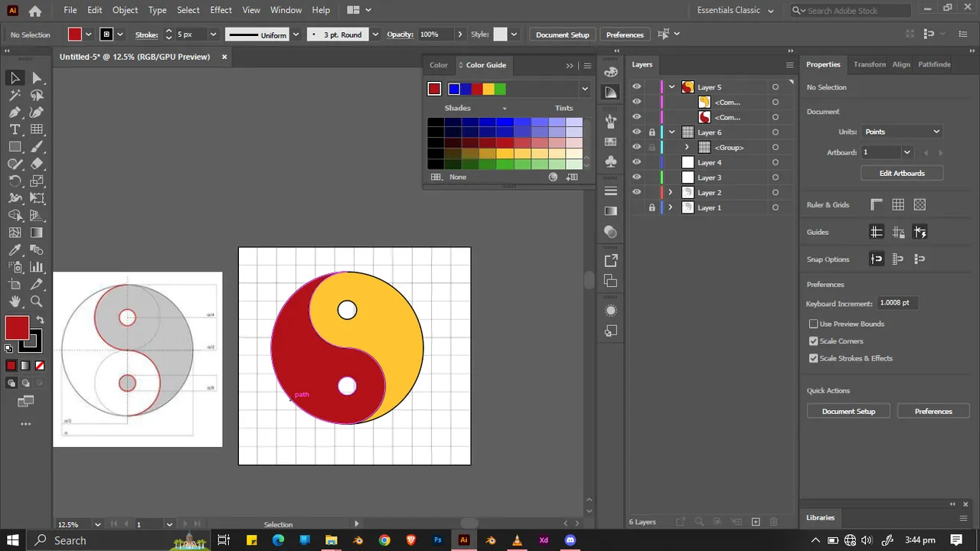The image size is (980, 551).
Task: Open the Appearance panel icon
Action: tap(611, 311)
